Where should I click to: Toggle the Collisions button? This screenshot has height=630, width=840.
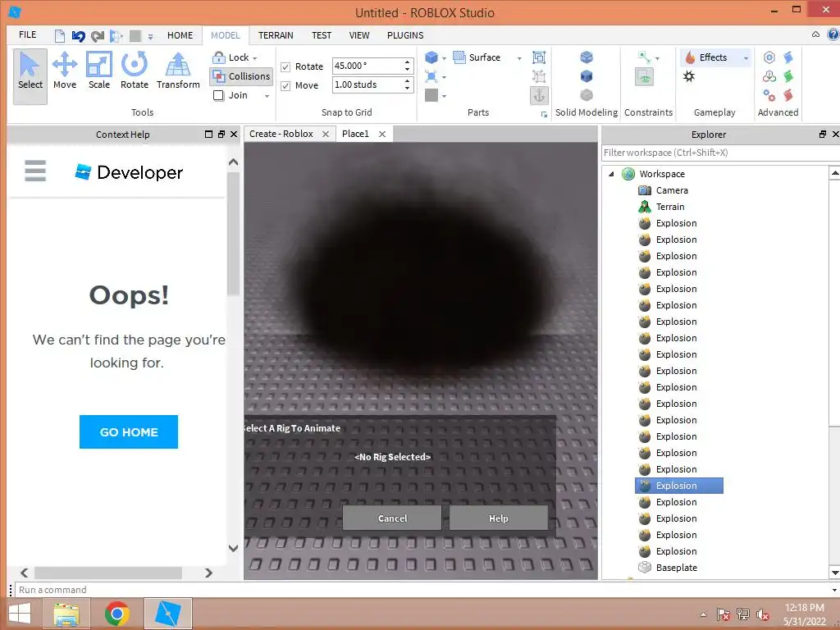pos(241,76)
